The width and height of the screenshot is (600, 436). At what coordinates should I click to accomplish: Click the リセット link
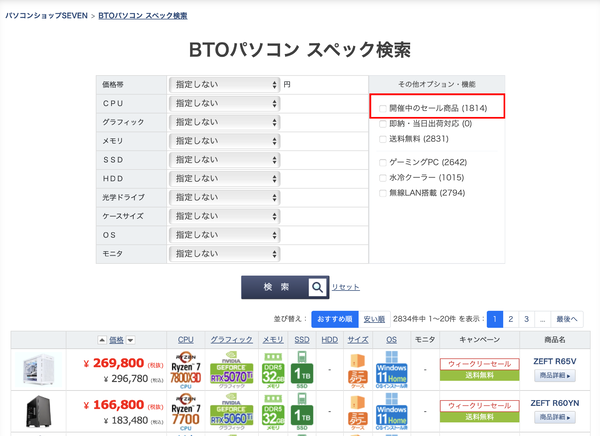pyautogui.click(x=346, y=287)
